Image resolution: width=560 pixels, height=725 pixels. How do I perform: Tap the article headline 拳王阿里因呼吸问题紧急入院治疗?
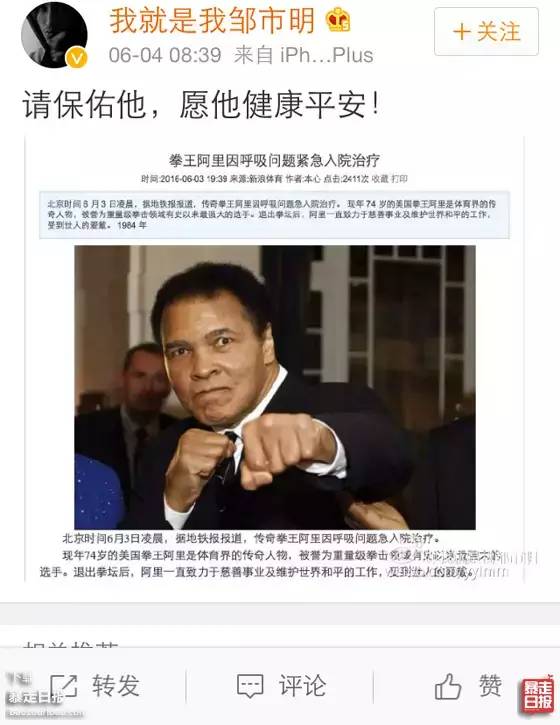(274, 161)
